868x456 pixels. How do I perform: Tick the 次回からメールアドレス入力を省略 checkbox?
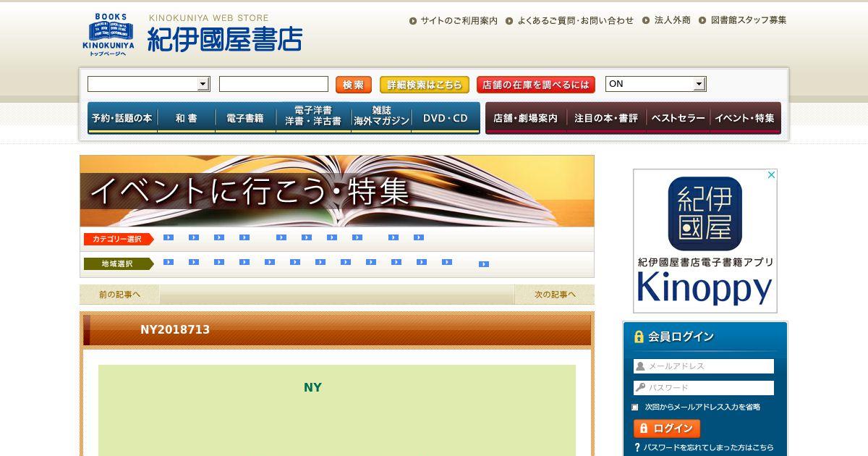pyautogui.click(x=635, y=408)
